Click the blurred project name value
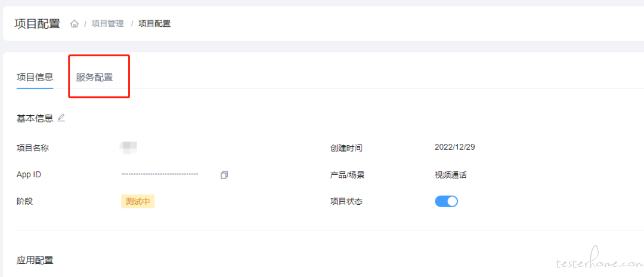The image size is (644, 277). [x=129, y=147]
